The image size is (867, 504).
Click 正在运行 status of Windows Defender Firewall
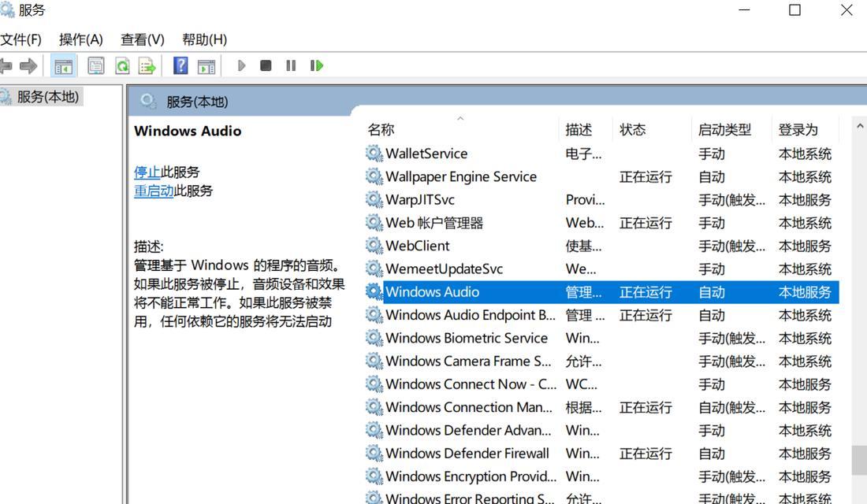646,454
